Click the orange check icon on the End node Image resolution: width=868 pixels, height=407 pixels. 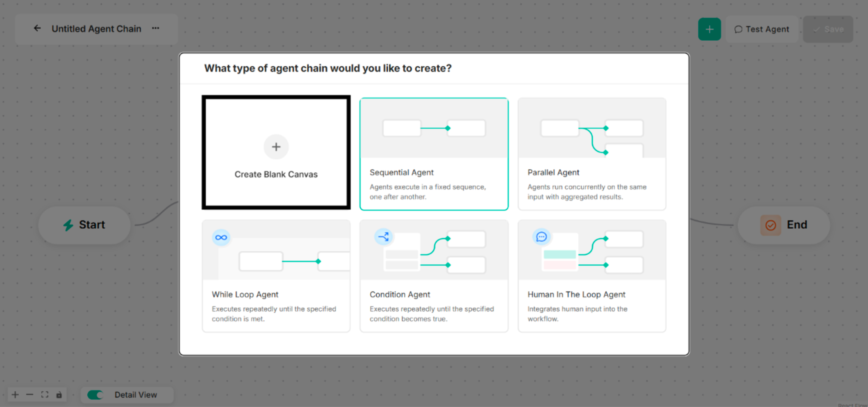771,225
